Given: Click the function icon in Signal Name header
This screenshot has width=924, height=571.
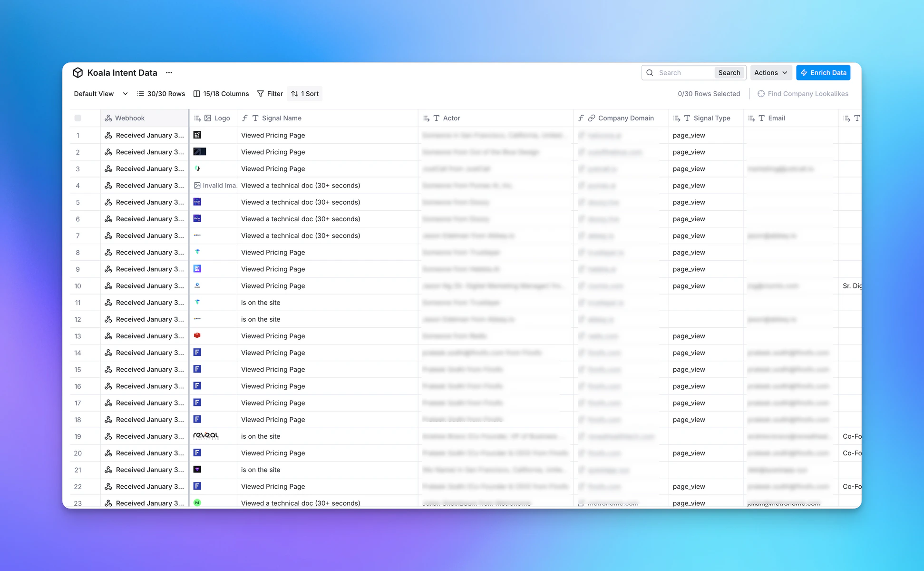Looking at the screenshot, I should (x=244, y=118).
